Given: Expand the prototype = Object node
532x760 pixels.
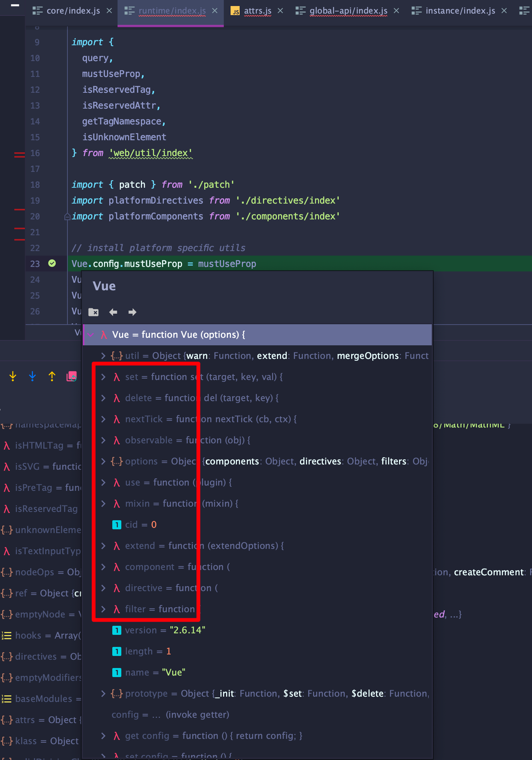Looking at the screenshot, I should tap(103, 694).
